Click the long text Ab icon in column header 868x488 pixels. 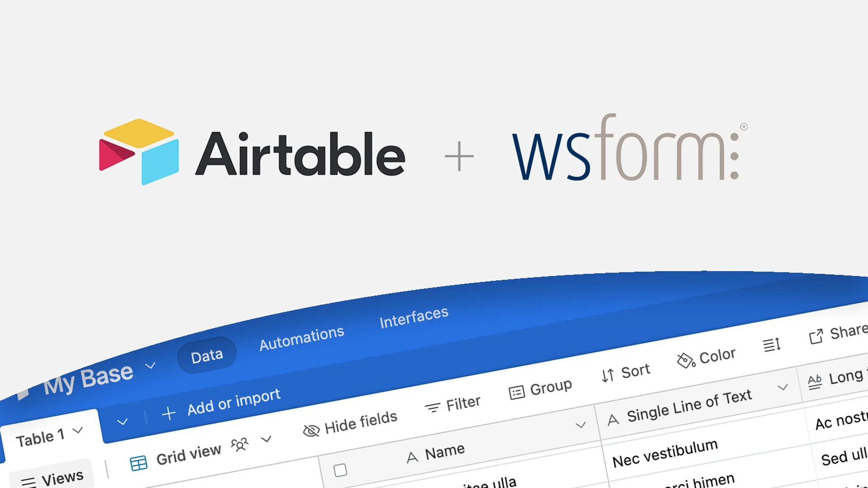point(815,382)
